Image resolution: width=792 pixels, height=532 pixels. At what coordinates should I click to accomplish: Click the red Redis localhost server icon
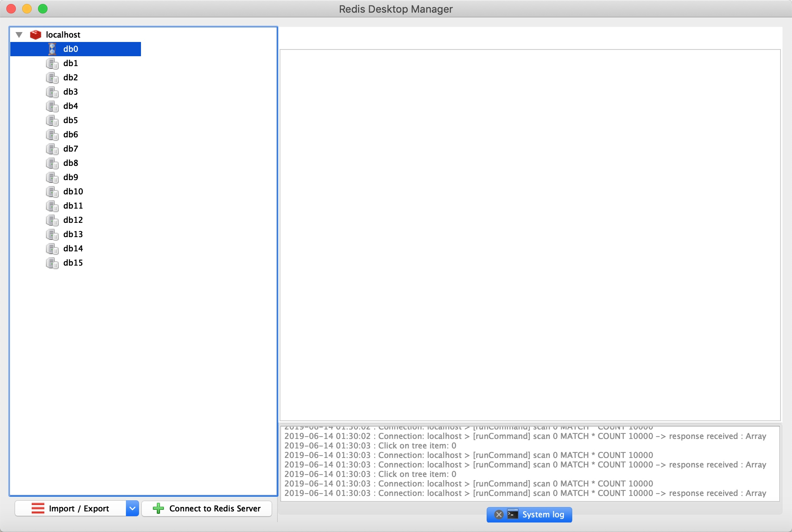(36, 35)
